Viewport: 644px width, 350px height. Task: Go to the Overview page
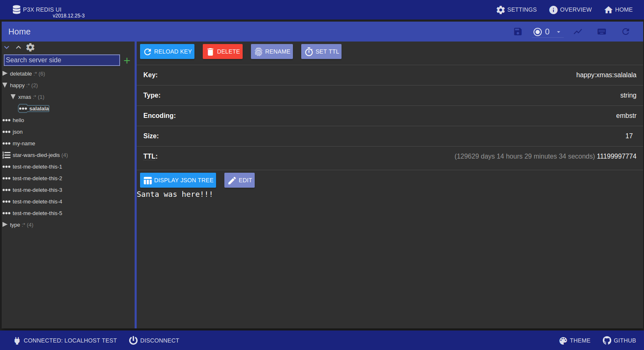click(570, 10)
